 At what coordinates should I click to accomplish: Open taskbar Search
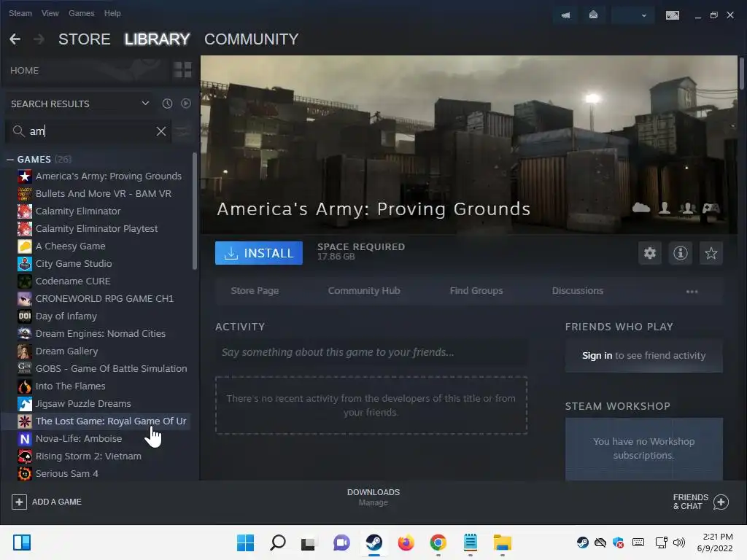278,542
